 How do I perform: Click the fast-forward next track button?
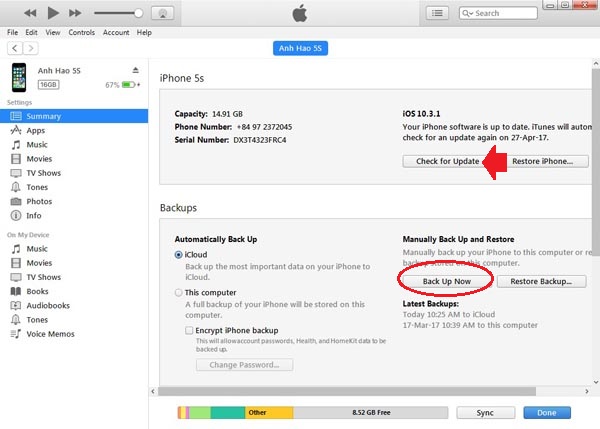point(75,13)
